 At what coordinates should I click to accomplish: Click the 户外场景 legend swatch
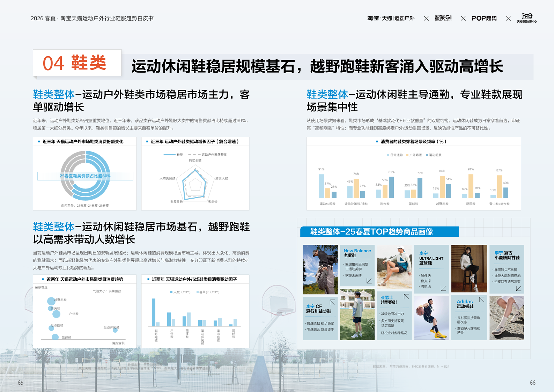[407, 155]
